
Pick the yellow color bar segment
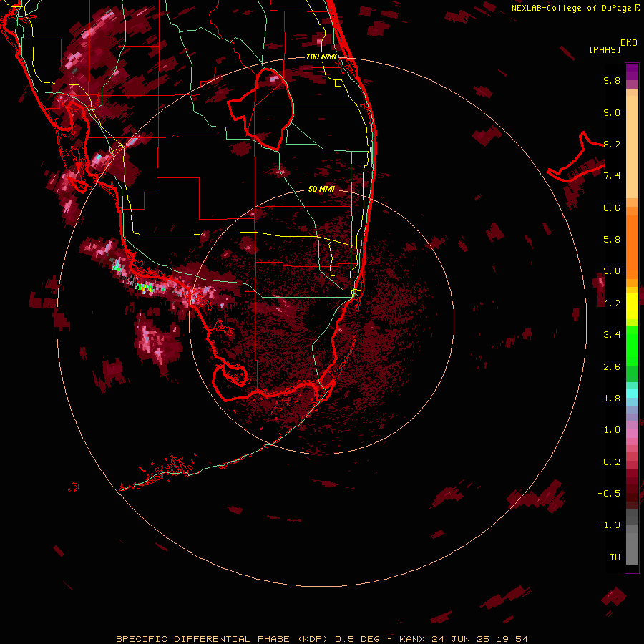pos(632,306)
